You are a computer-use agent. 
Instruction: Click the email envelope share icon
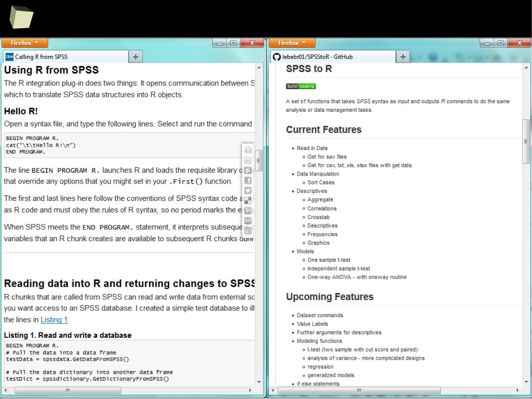[248, 160]
